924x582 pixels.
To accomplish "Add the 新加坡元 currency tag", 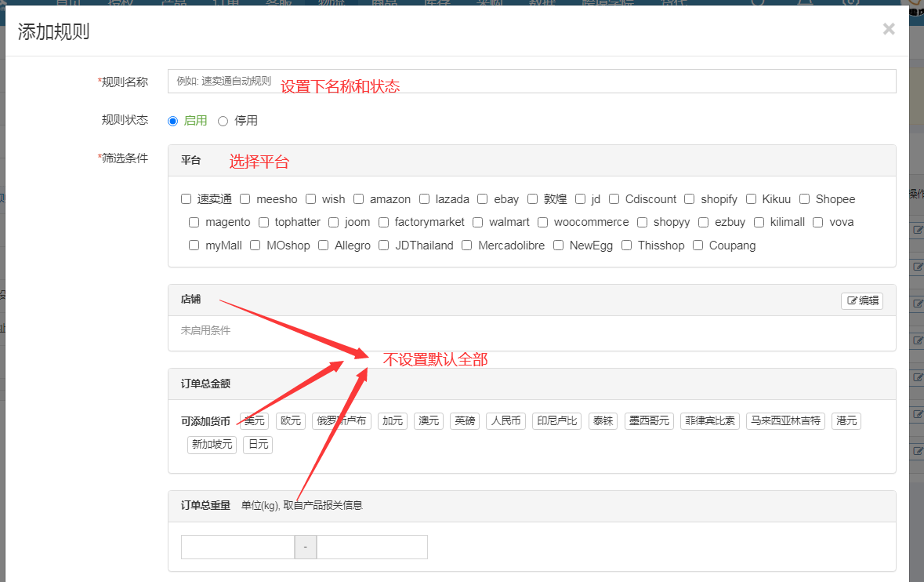I will coord(212,445).
